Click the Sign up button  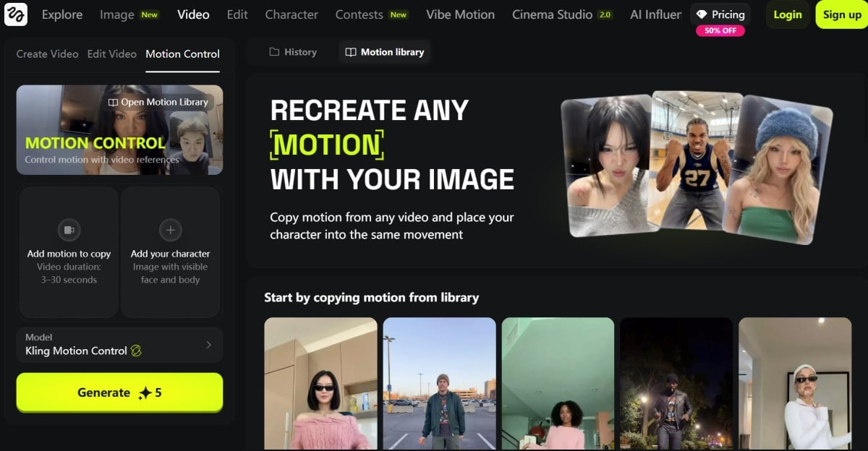tap(842, 14)
